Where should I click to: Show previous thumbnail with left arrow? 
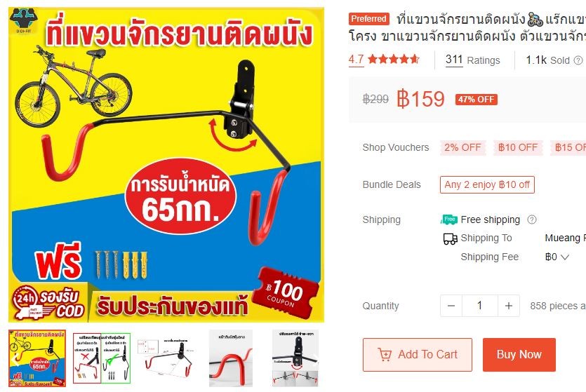pyautogui.click(x=15, y=360)
